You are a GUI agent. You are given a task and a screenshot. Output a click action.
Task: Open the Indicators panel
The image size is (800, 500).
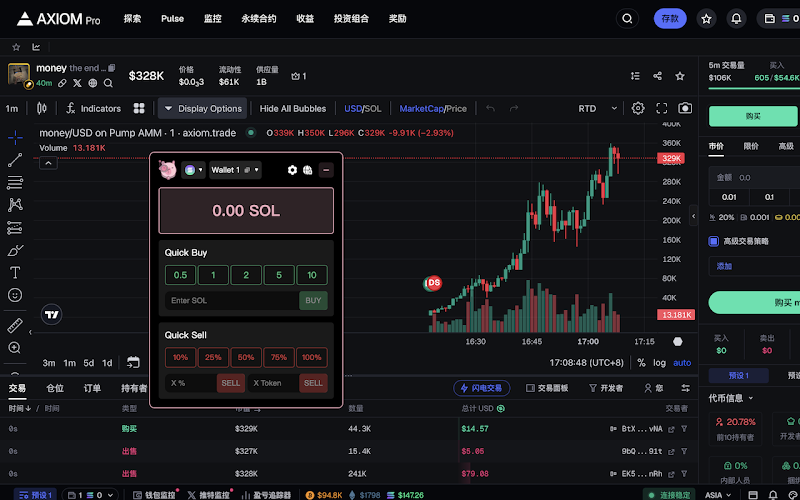click(x=94, y=108)
